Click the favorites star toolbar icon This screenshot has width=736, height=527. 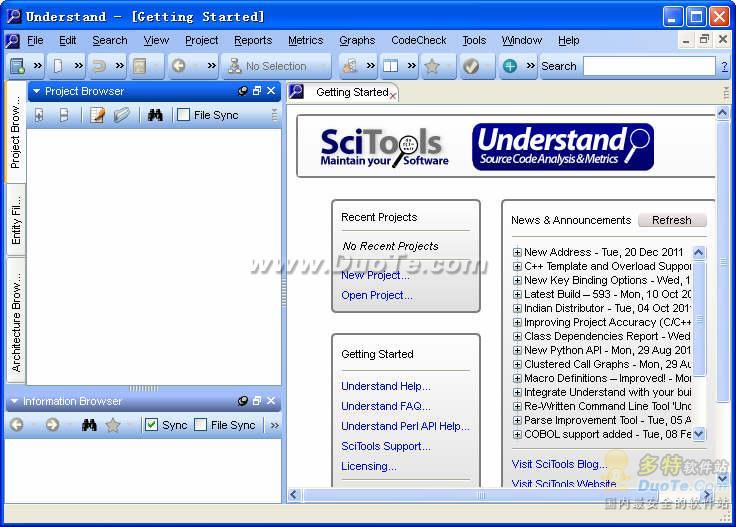431,66
